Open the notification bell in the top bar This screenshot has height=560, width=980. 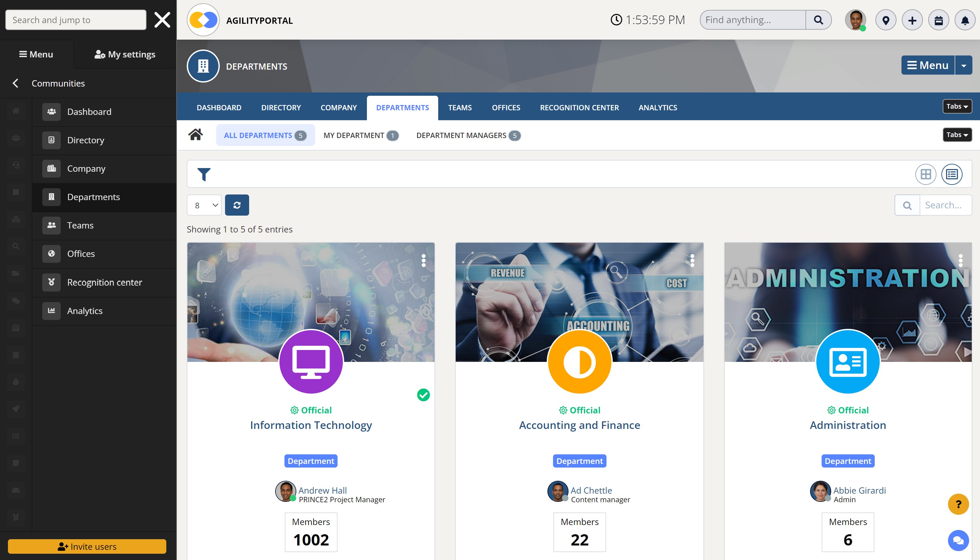(964, 20)
